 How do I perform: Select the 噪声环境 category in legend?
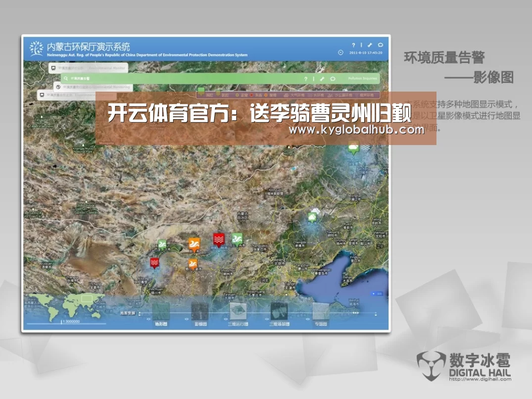[364, 96]
